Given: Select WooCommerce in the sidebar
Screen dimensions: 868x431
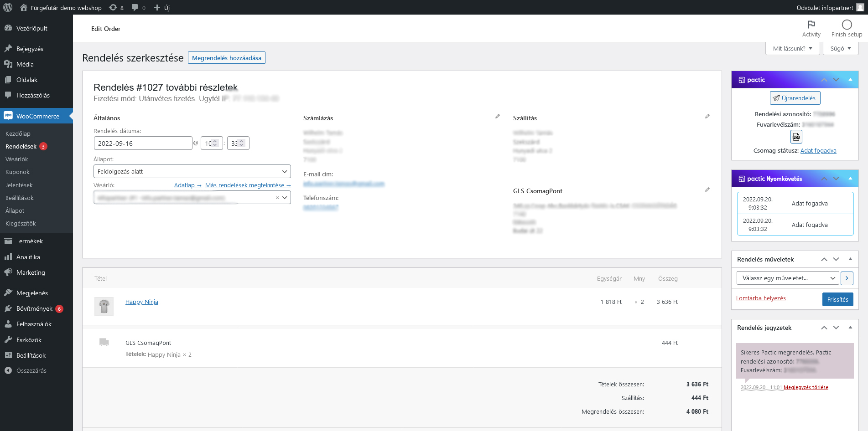Looking at the screenshot, I should tap(36, 116).
